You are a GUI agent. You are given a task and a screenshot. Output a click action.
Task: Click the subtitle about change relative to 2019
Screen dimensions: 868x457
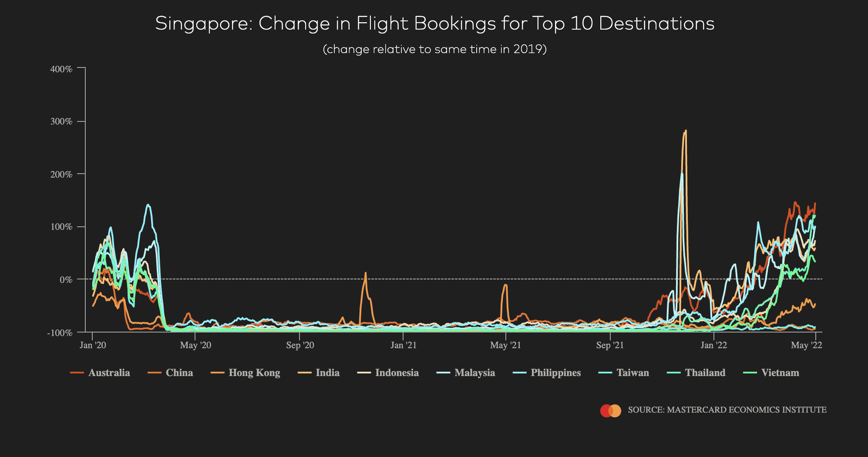tap(434, 49)
